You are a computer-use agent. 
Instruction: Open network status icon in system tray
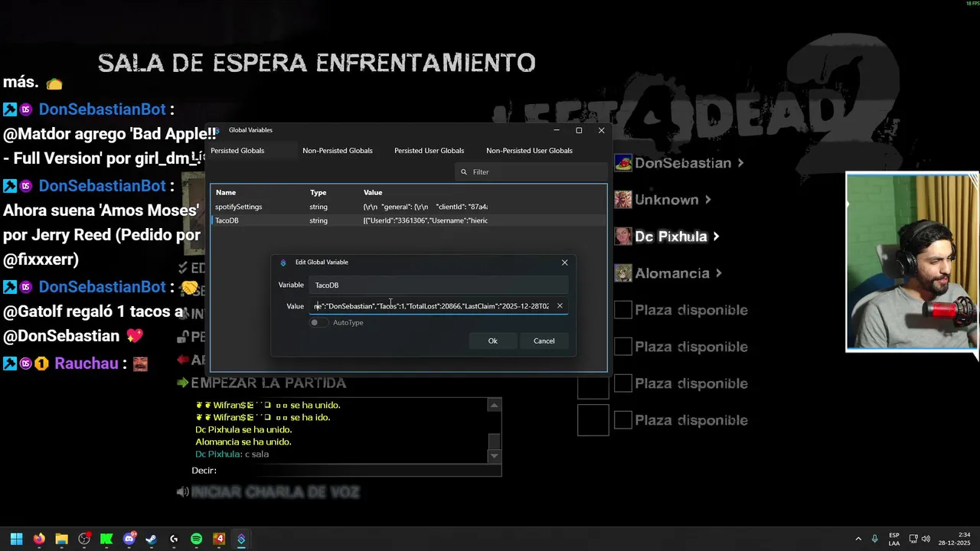(x=913, y=539)
